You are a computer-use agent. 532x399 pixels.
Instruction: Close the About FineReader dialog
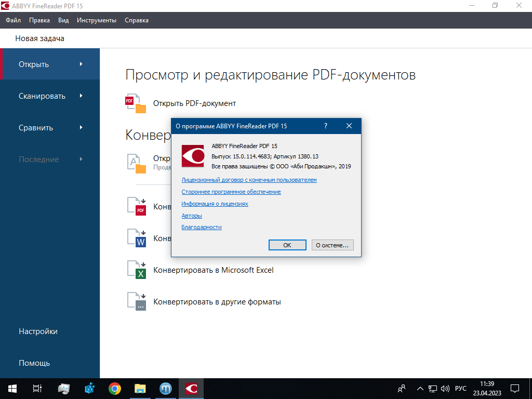(x=349, y=126)
